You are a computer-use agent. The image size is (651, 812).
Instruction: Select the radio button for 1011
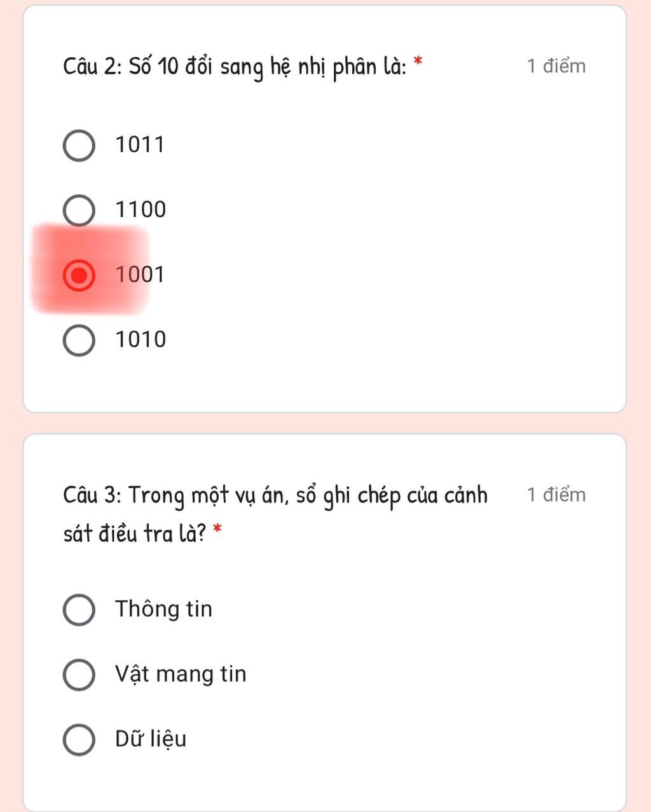pos(79,146)
